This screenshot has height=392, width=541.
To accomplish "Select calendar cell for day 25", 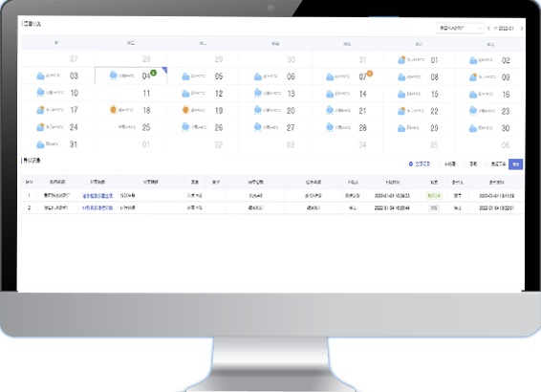I will [x=131, y=127].
